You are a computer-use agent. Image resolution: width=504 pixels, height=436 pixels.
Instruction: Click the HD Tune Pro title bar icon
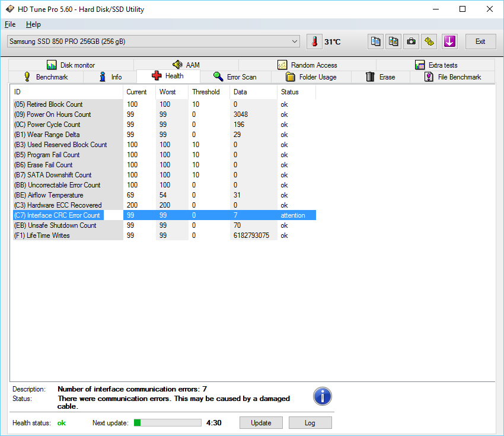pyautogui.click(x=10, y=9)
